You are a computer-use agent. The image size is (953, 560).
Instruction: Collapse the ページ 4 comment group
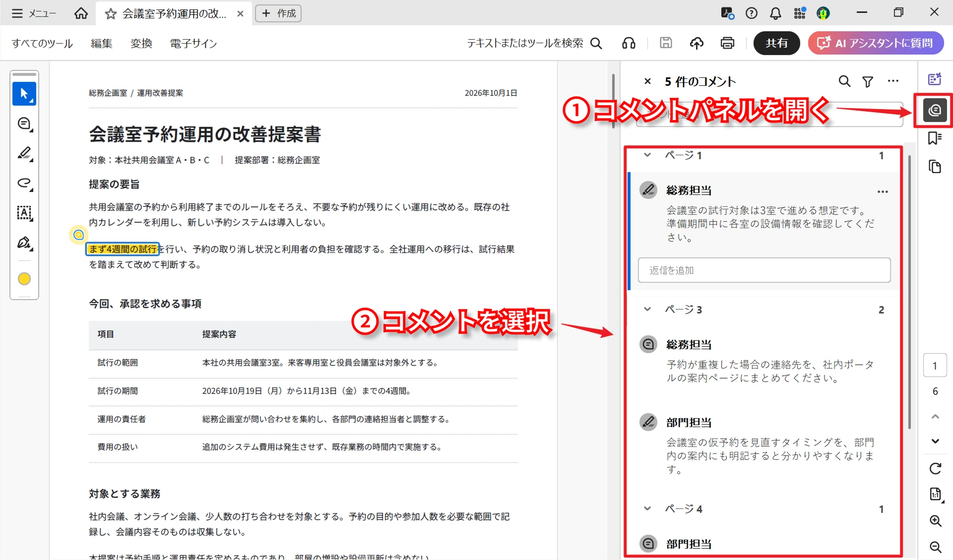coord(647,509)
